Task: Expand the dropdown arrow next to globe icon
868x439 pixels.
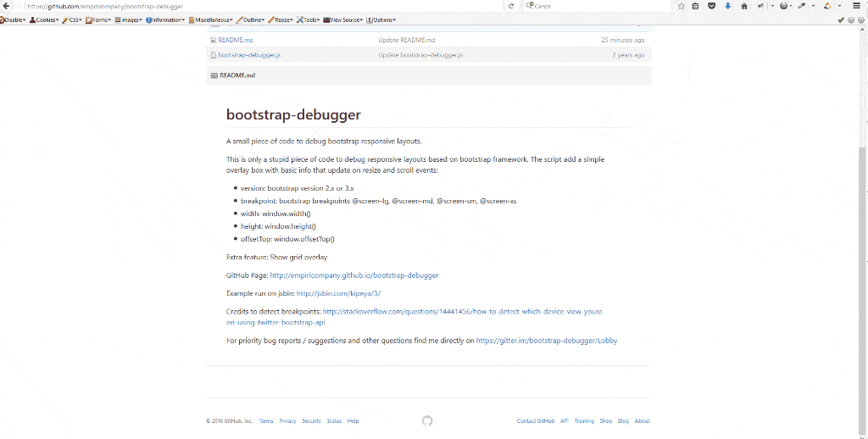Action: (x=791, y=6)
